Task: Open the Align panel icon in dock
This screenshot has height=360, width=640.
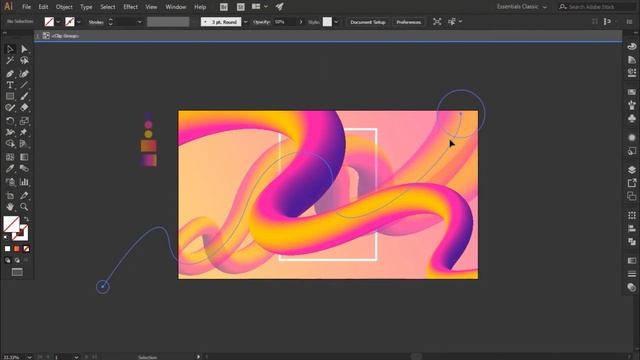Action: 631,229
